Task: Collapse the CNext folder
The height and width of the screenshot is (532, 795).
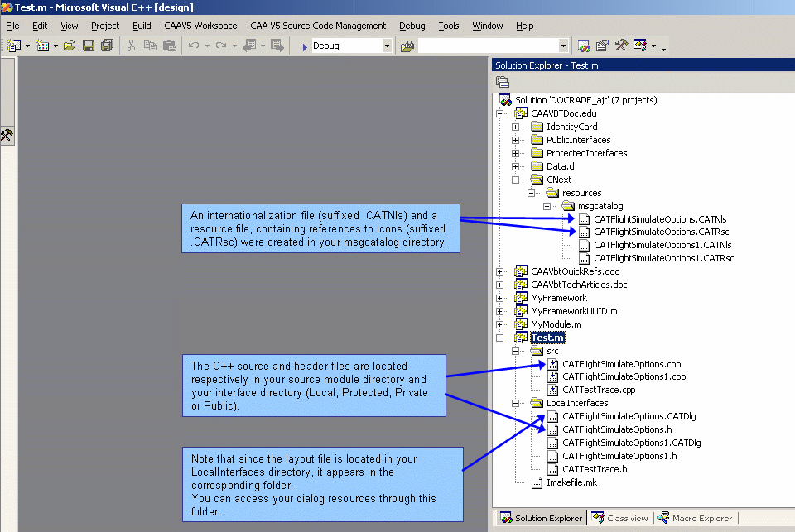Action: (516, 180)
